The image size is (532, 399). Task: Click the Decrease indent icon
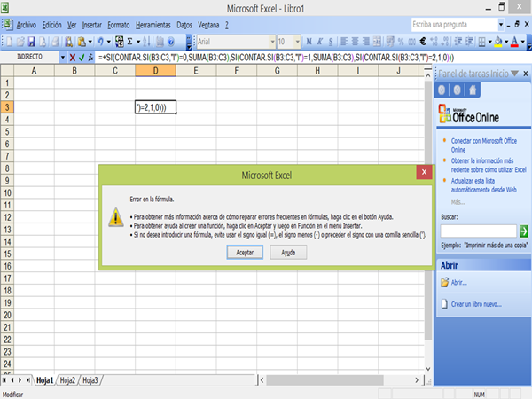pyautogui.click(x=458, y=42)
